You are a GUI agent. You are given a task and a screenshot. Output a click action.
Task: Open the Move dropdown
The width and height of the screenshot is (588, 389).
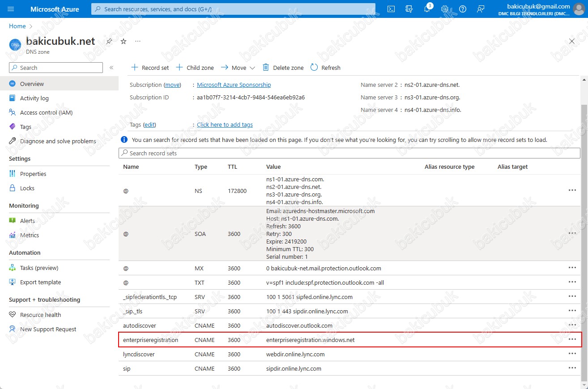point(238,68)
